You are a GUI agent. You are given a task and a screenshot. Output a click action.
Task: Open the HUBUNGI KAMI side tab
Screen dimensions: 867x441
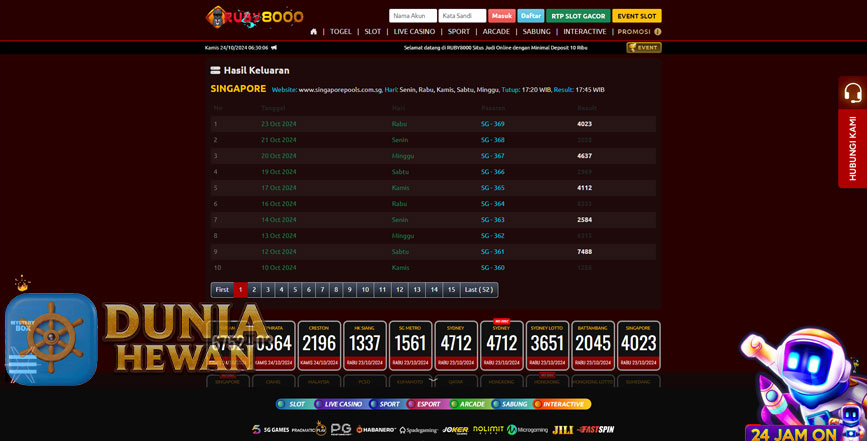point(853,148)
